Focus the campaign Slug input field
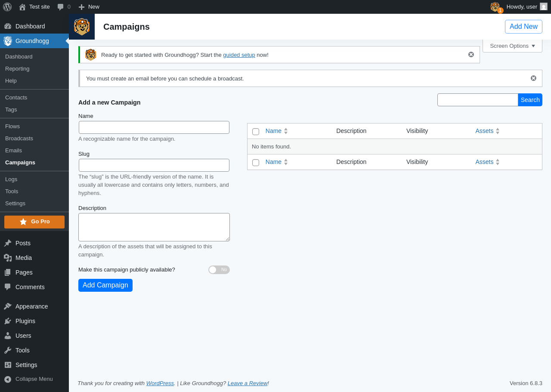 point(154,165)
